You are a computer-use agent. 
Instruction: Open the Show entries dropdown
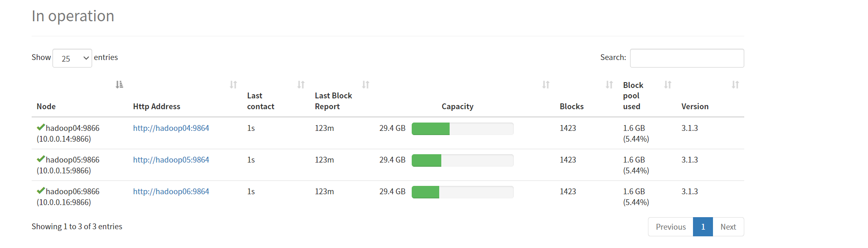pos(72,58)
